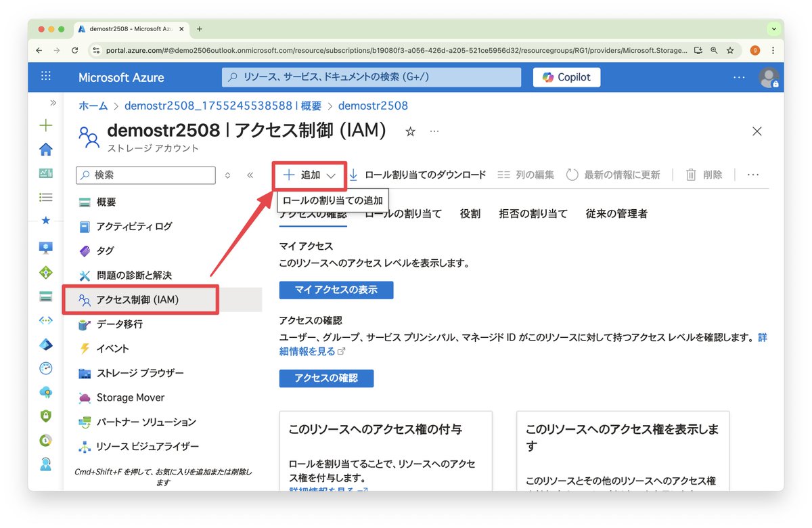This screenshot has width=812, height=528.
Task: Open the 追加 dropdown arrow
Action: point(330,175)
